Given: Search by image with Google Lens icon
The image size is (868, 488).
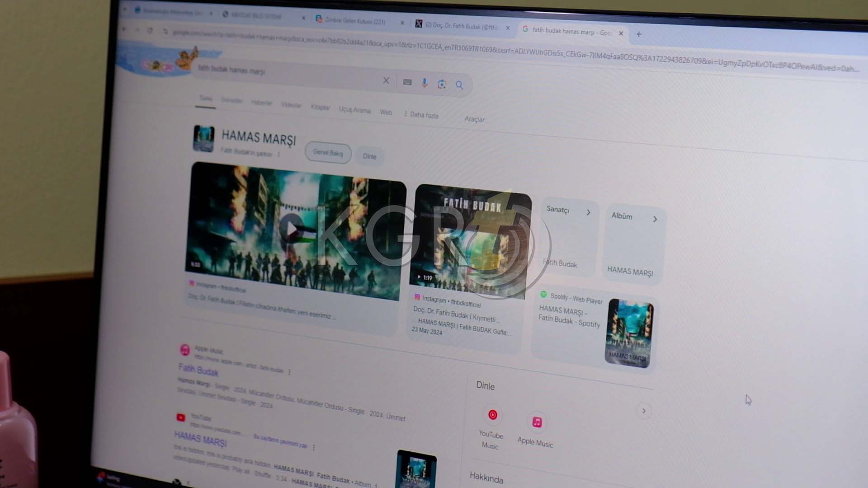Looking at the screenshot, I should click(x=442, y=84).
